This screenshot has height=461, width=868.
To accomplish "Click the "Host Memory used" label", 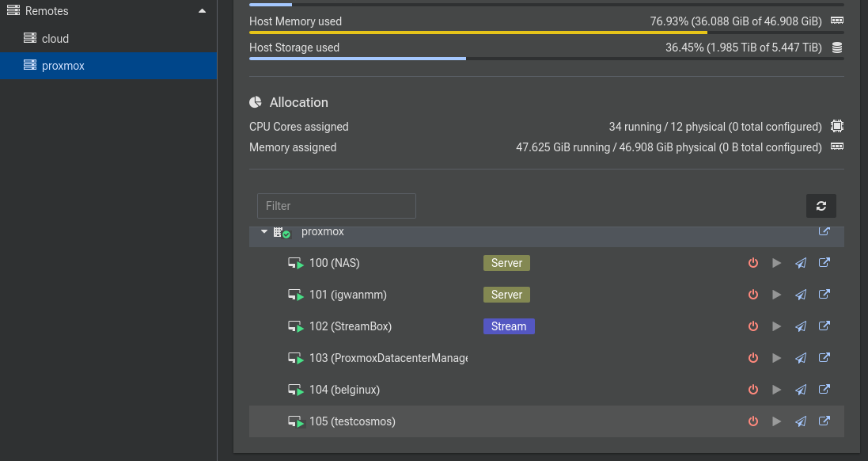I will pos(296,21).
